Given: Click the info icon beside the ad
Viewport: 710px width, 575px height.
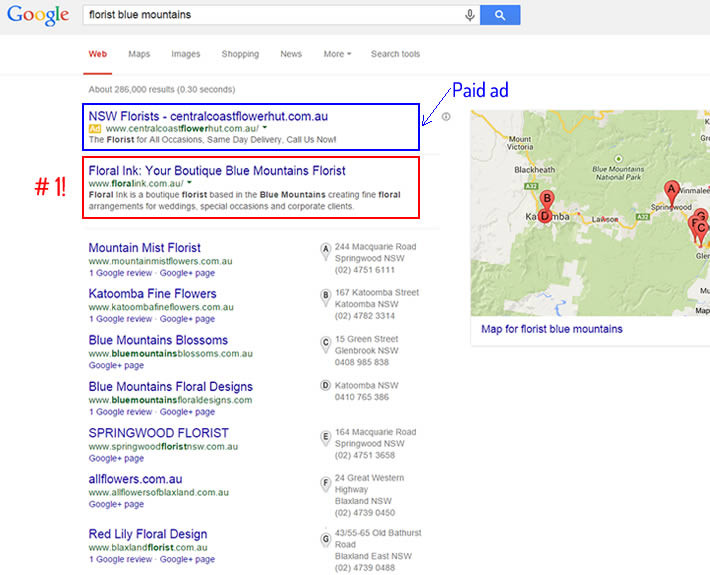Looking at the screenshot, I should click(x=446, y=117).
